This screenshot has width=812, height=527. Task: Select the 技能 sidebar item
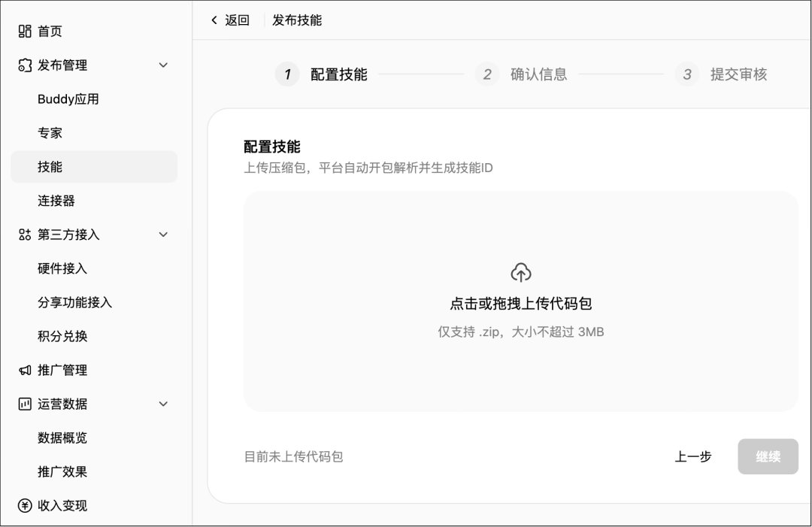coord(94,167)
